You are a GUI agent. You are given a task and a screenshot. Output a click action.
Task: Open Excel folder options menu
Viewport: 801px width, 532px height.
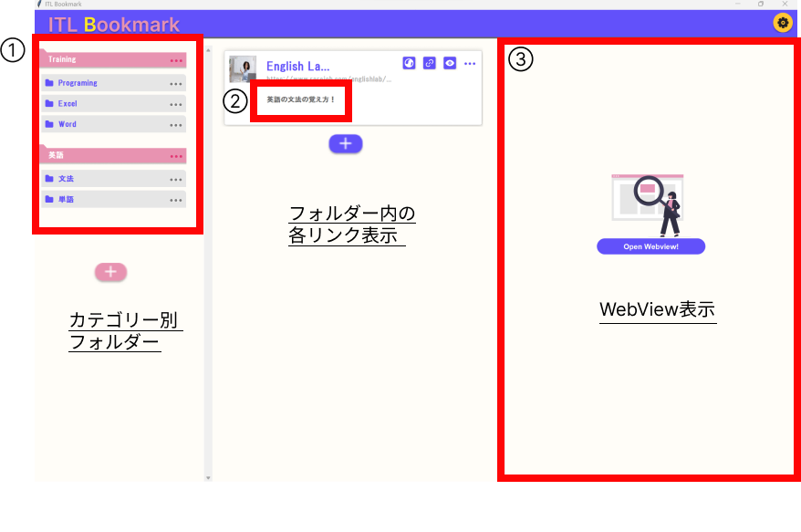tap(176, 104)
